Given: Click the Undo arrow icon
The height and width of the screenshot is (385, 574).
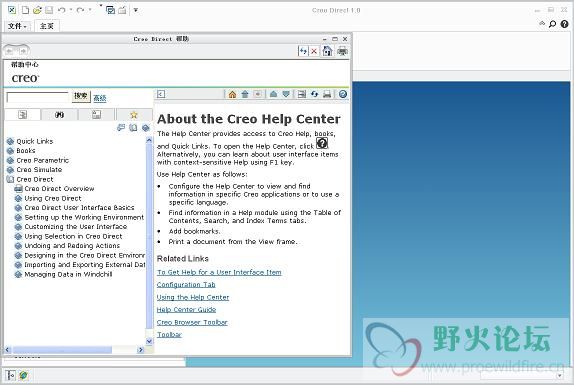Looking at the screenshot, I should tap(62, 10).
